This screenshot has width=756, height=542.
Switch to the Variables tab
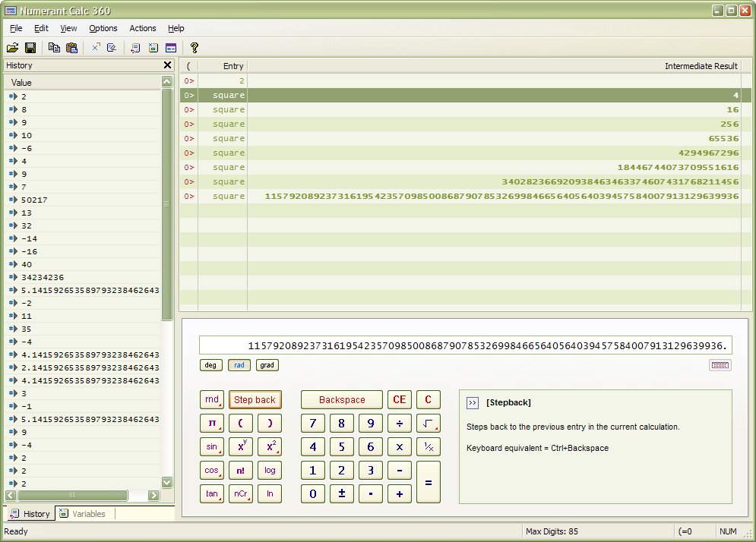83,514
